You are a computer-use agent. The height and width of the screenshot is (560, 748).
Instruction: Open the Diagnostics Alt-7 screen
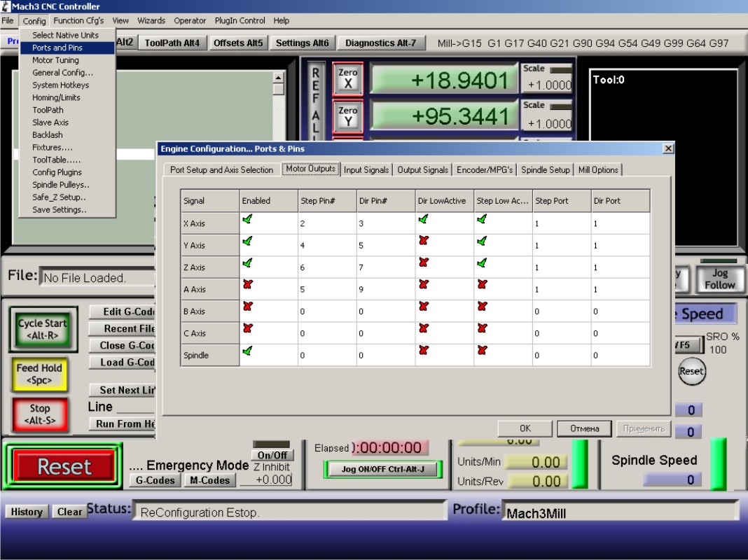click(x=380, y=43)
